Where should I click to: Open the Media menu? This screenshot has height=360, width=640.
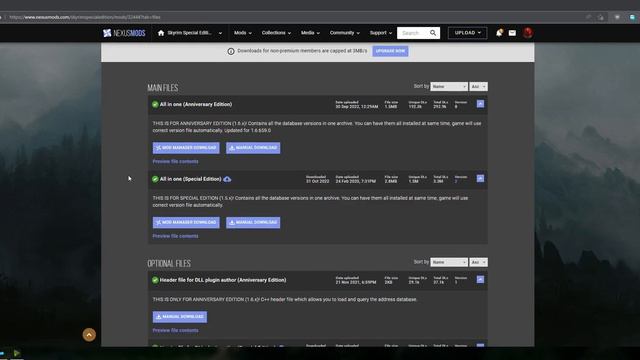click(310, 33)
